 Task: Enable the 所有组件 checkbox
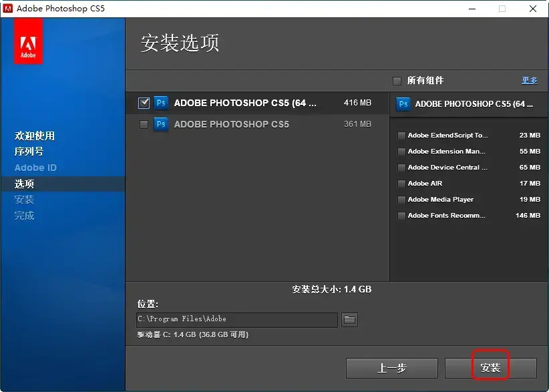[x=397, y=81]
